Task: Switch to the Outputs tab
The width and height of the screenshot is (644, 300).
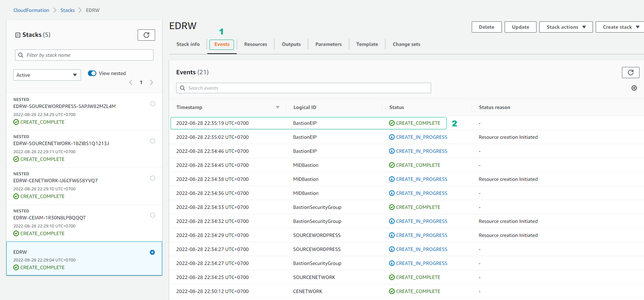Action: click(x=291, y=44)
